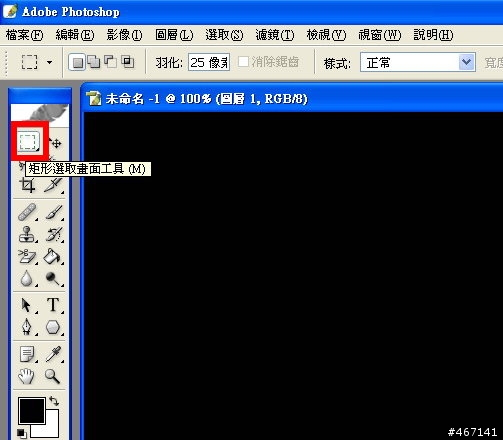
Task: Select the Rectangular Marquee tool
Action: click(x=28, y=142)
